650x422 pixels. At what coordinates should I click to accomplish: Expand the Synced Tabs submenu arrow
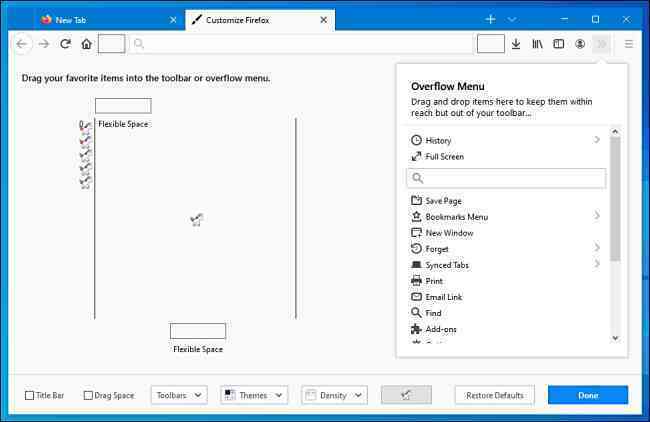tap(597, 264)
